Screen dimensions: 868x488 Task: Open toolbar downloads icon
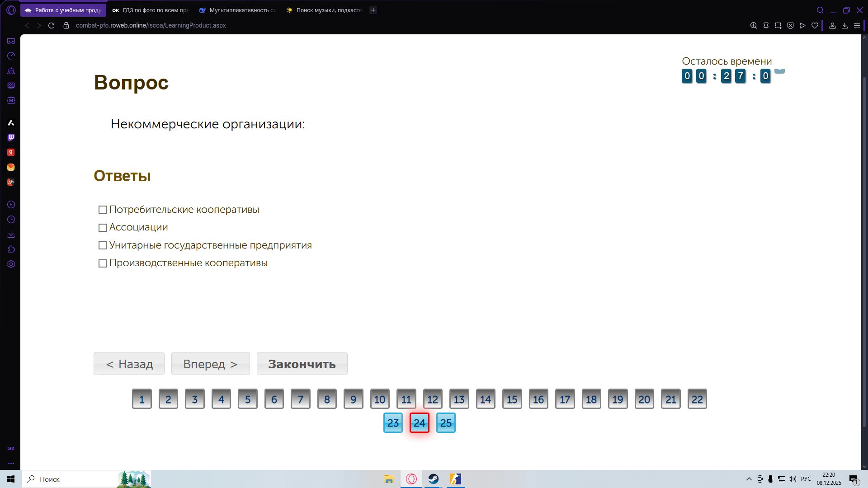click(x=844, y=26)
